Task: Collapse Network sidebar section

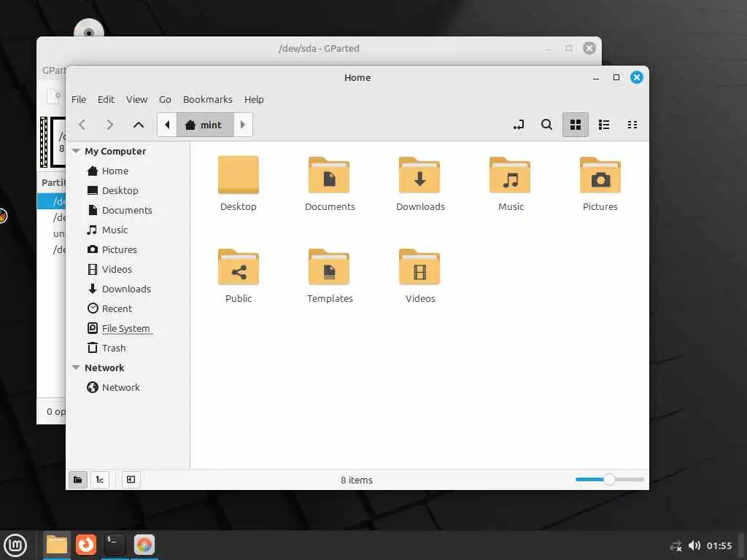Action: 76,367
